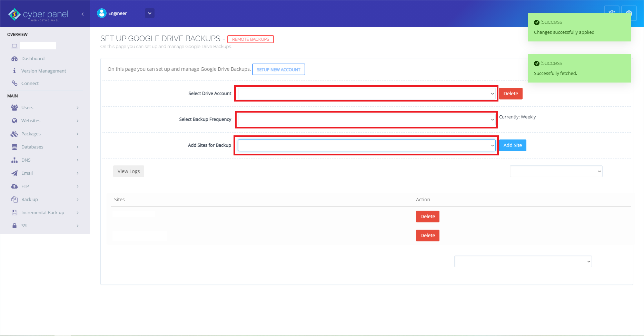644x336 pixels.
Task: Click the 'Currently: Weekly' text
Action: [517, 117]
